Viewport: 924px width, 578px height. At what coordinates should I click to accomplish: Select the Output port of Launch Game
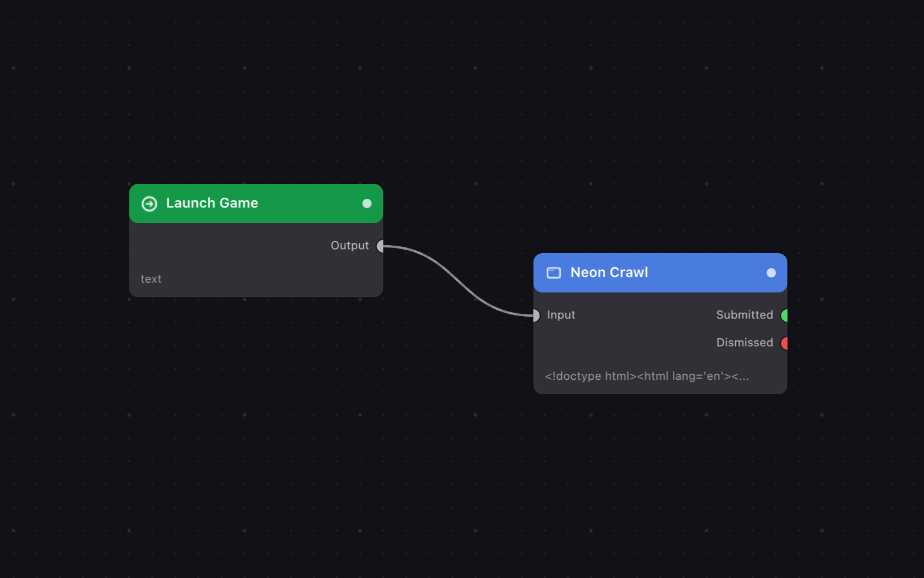(381, 246)
